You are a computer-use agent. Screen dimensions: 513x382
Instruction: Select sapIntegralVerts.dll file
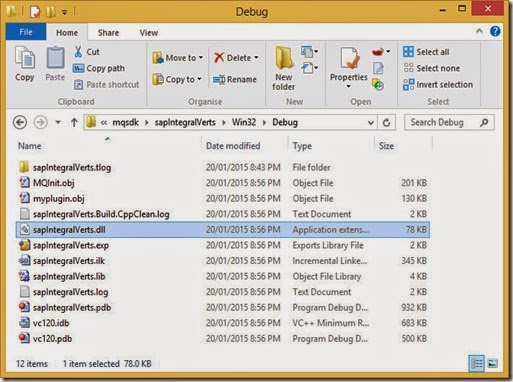pos(223,230)
